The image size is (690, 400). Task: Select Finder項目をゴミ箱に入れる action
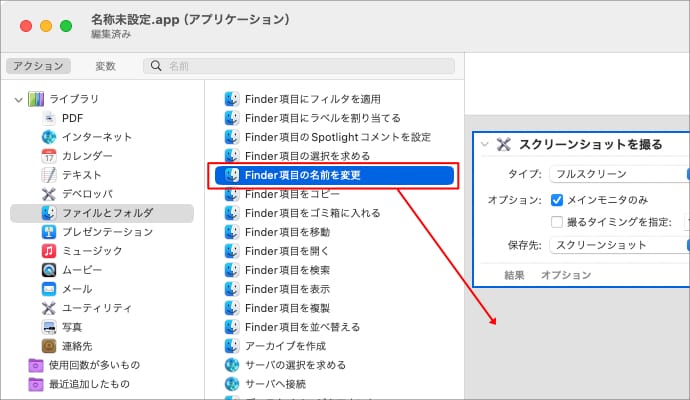[312, 213]
